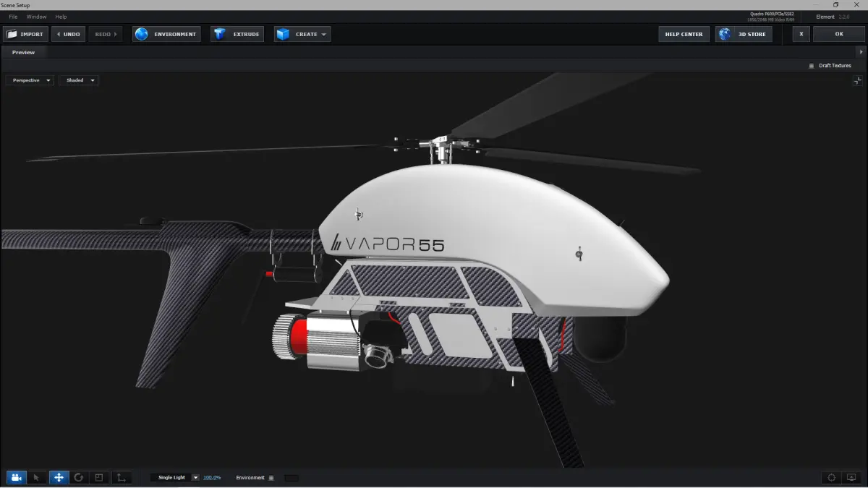Screen dimensions: 868x488
Task: Click the viewport maximize icon
Action: point(858,81)
